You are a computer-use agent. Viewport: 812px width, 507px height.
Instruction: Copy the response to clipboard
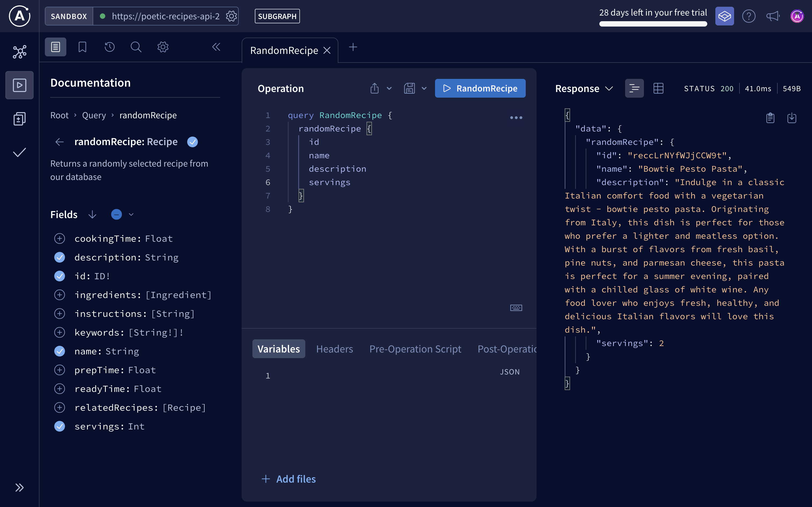pos(770,118)
